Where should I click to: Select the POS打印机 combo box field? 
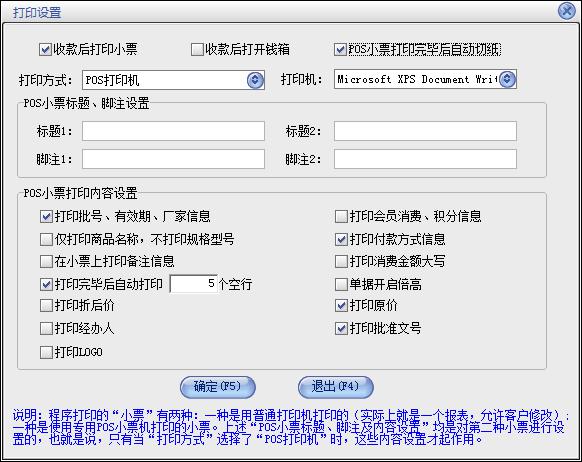pos(173,80)
